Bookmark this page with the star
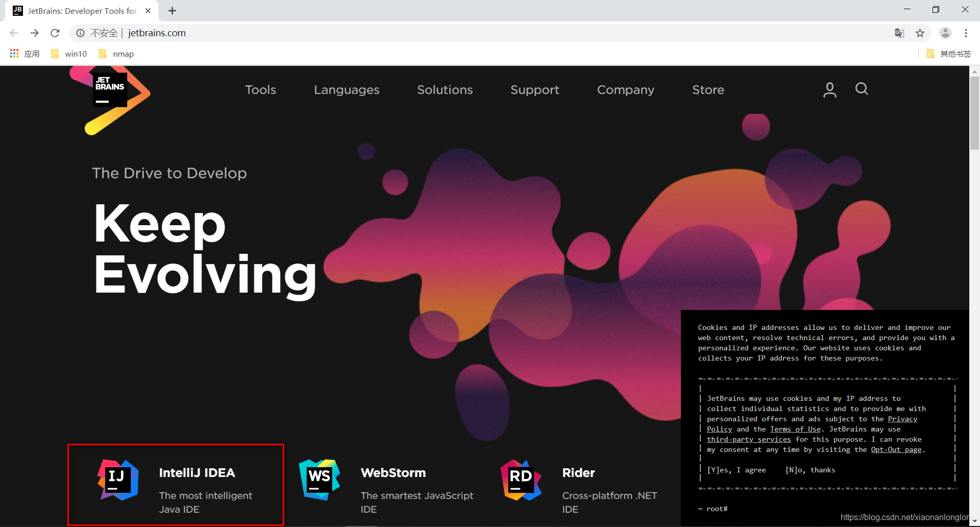The width and height of the screenshot is (980, 527). [x=920, y=33]
